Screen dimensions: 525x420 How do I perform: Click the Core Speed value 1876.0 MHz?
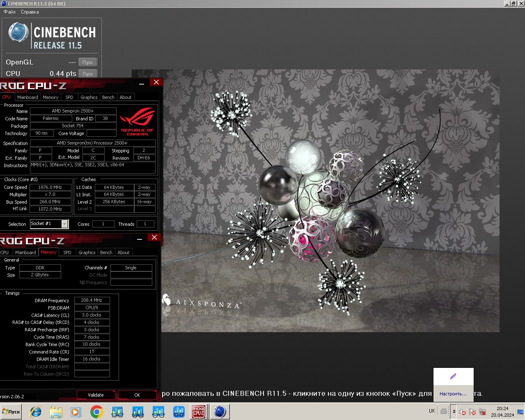point(50,187)
